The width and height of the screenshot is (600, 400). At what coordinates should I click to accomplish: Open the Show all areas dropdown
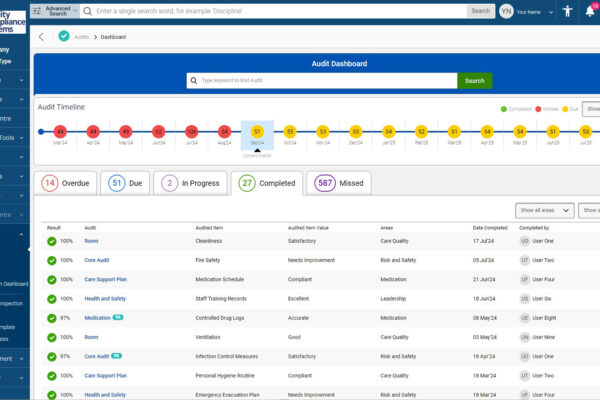[x=545, y=211]
